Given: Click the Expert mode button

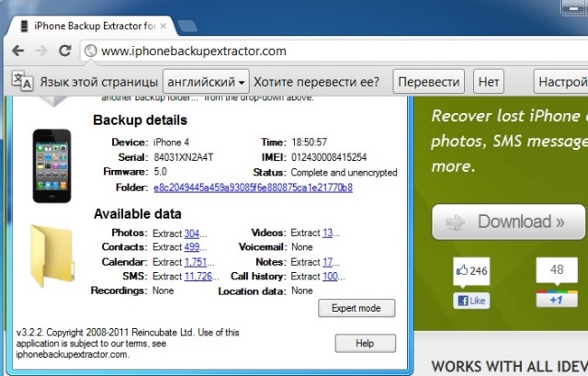Looking at the screenshot, I should point(356,308).
